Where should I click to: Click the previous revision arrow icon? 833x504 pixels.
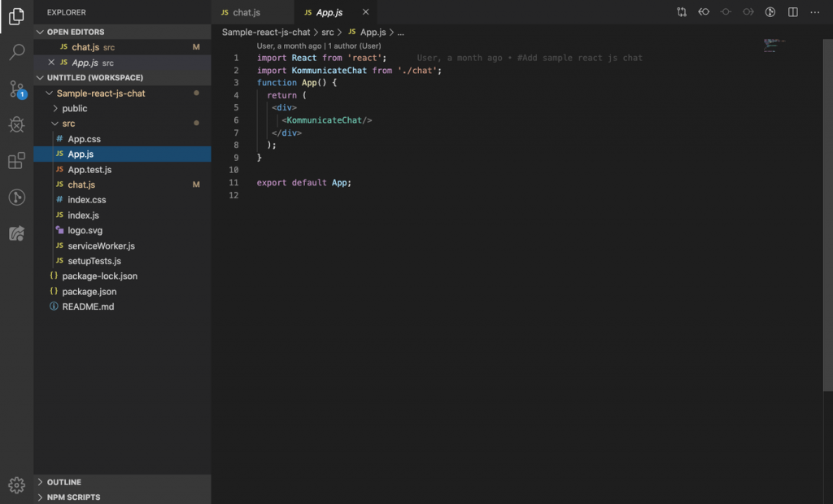704,12
